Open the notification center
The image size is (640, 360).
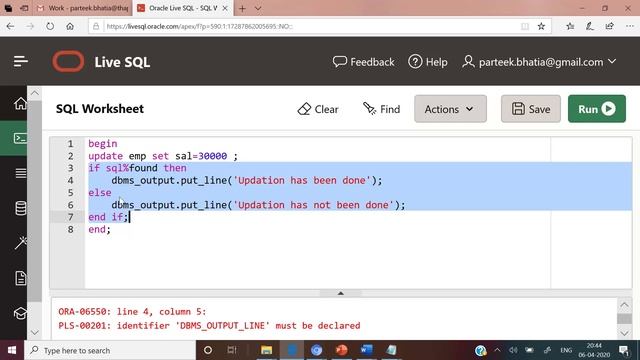(x=624, y=350)
